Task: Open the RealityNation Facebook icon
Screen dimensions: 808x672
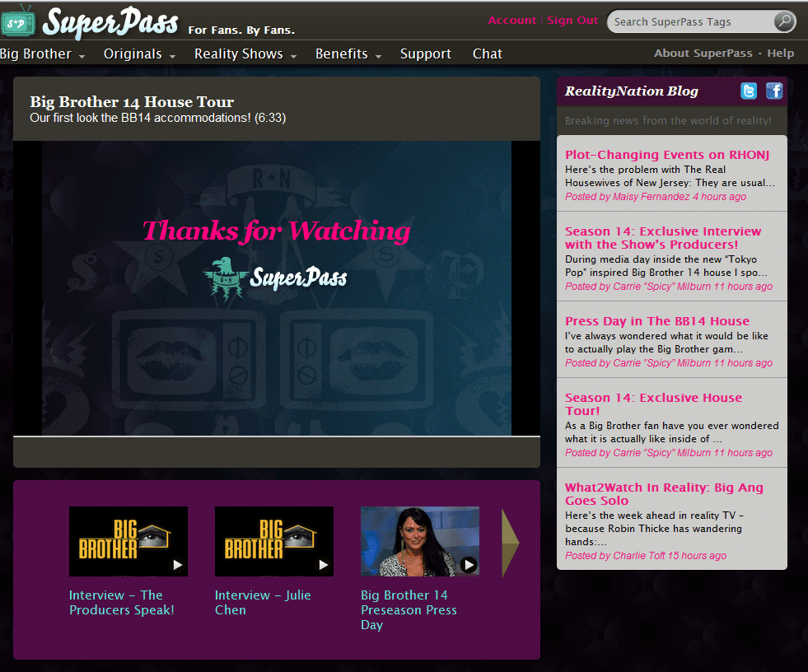Action: [774, 91]
